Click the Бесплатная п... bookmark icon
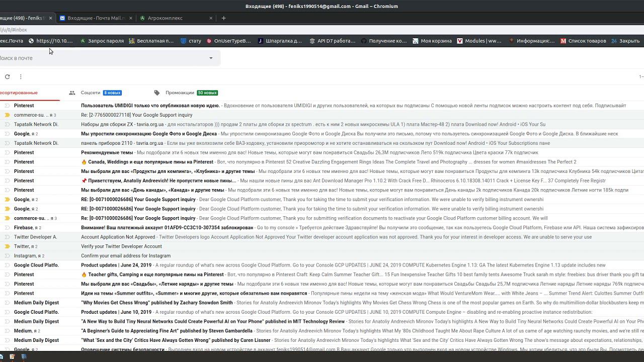 point(132,41)
